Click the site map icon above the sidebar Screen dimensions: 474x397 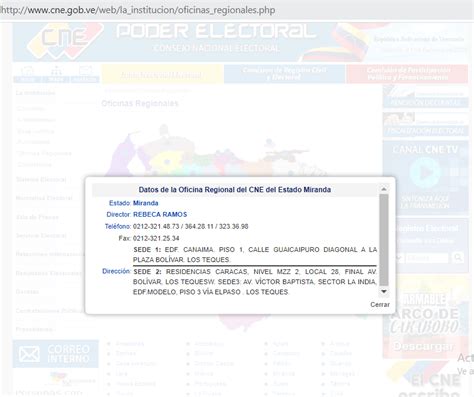pos(56,74)
